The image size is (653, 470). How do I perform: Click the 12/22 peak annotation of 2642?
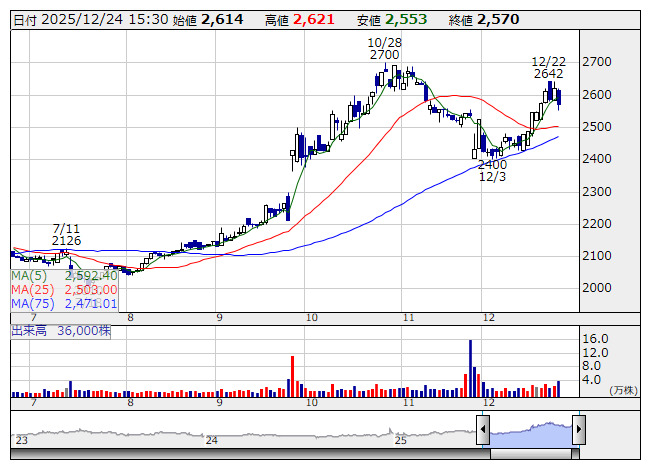tap(548, 67)
